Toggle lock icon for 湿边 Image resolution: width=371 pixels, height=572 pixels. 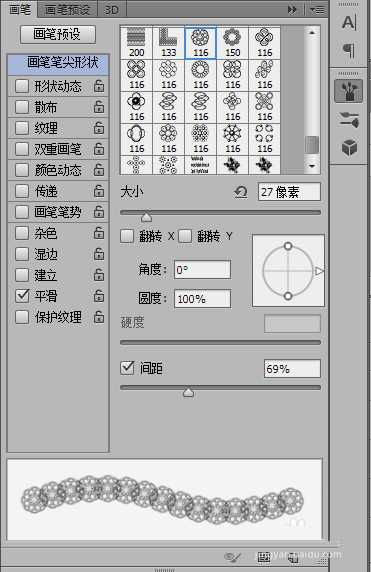[99, 254]
